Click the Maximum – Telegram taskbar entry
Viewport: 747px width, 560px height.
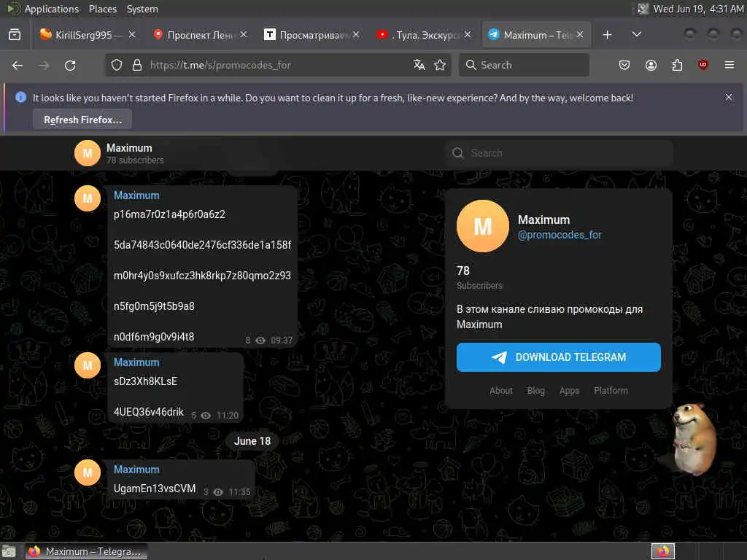86,551
